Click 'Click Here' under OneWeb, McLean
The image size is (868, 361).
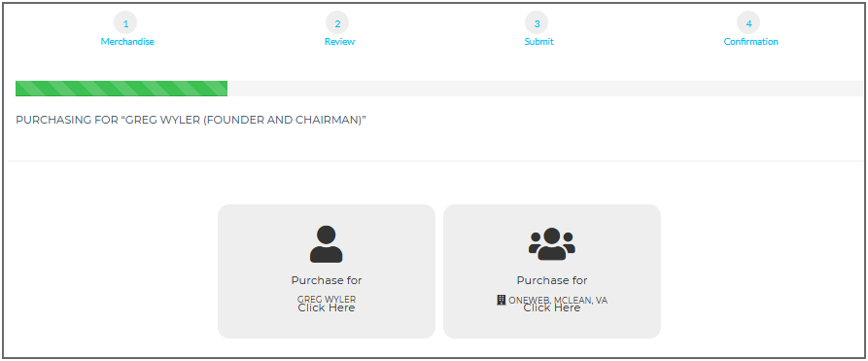[x=552, y=307]
